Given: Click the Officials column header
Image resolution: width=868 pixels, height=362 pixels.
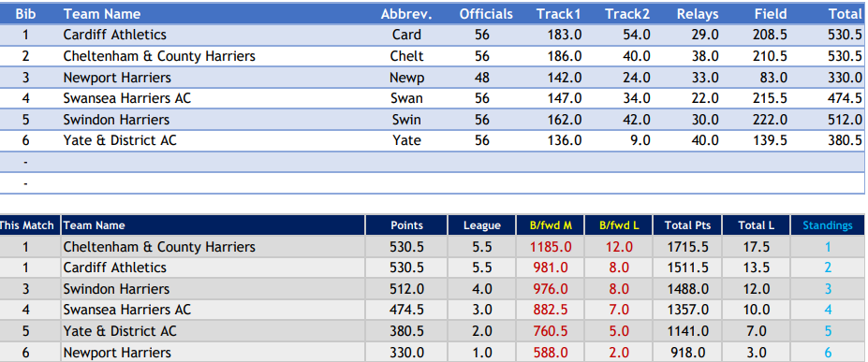Looking at the screenshot, I should coord(486,14).
